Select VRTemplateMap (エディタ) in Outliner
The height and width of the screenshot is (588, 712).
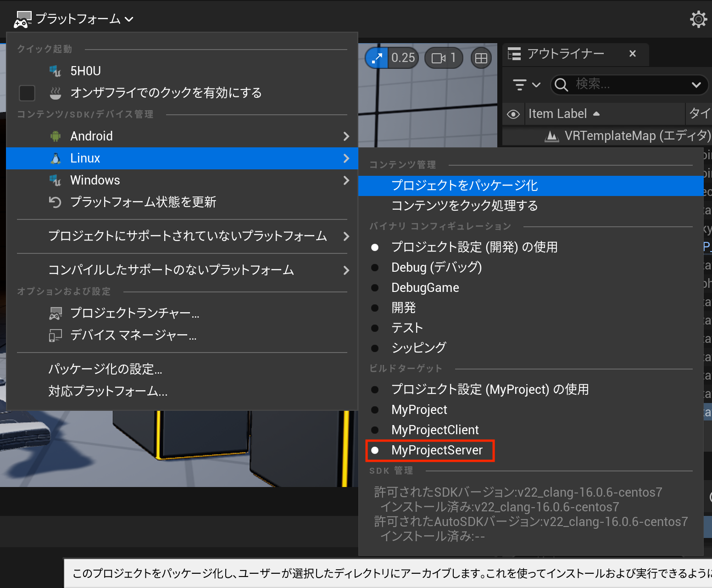point(607,136)
